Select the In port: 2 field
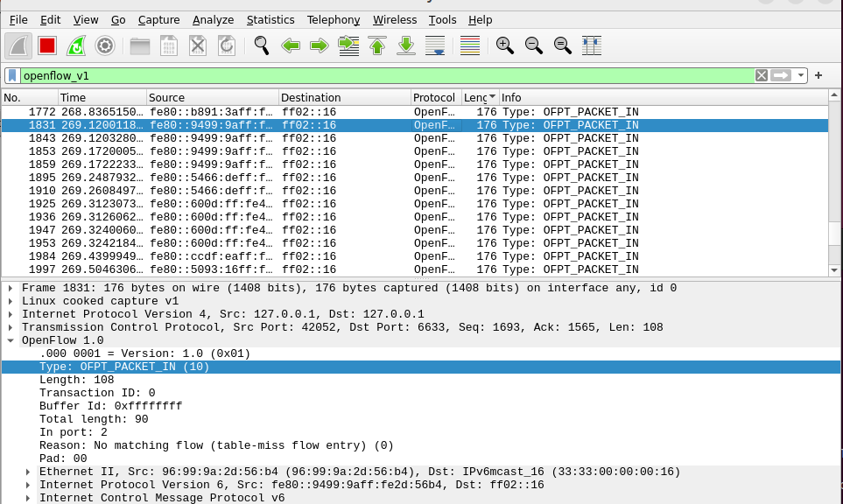Viewport: 843px width, 504px height. pos(420,432)
